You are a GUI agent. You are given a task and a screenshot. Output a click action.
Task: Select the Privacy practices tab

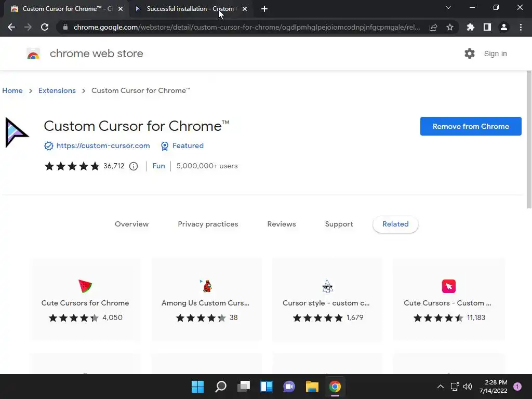pyautogui.click(x=208, y=224)
